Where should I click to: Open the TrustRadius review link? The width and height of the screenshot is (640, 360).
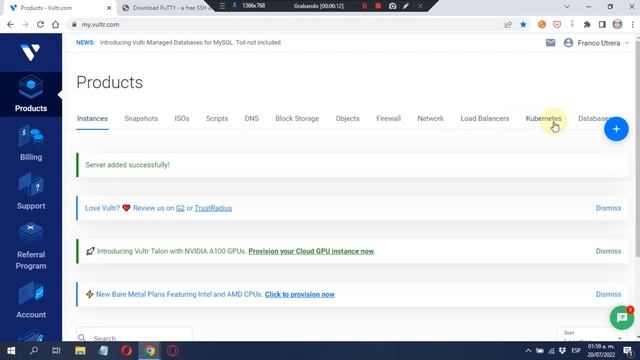[213, 208]
